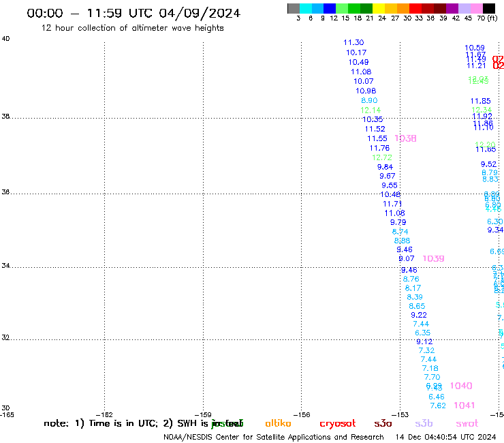Click wave height value 10.07
The width and height of the screenshot is (504, 443).
click(x=364, y=81)
